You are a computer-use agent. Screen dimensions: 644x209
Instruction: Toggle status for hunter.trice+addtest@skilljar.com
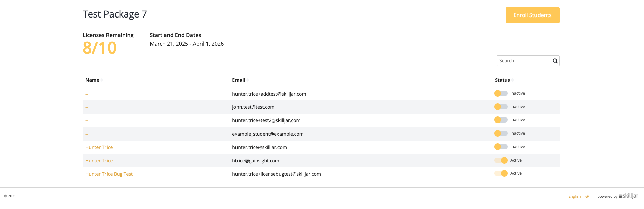tap(501, 93)
